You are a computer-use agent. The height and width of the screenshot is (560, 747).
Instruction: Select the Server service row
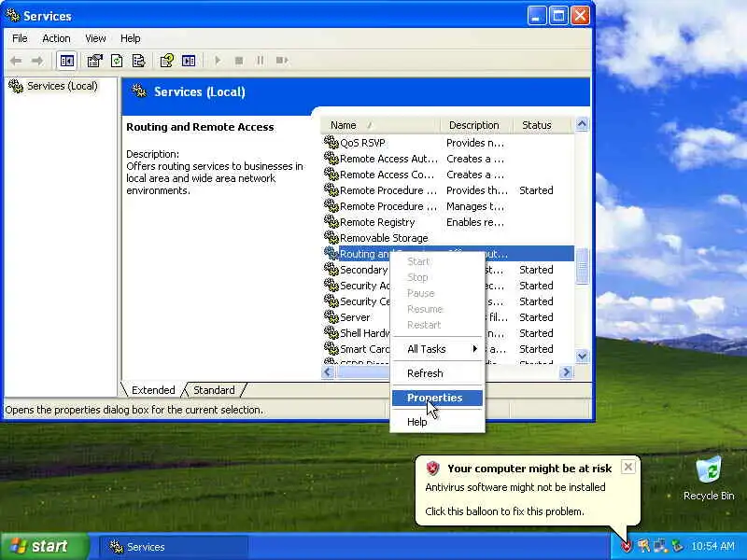[357, 317]
